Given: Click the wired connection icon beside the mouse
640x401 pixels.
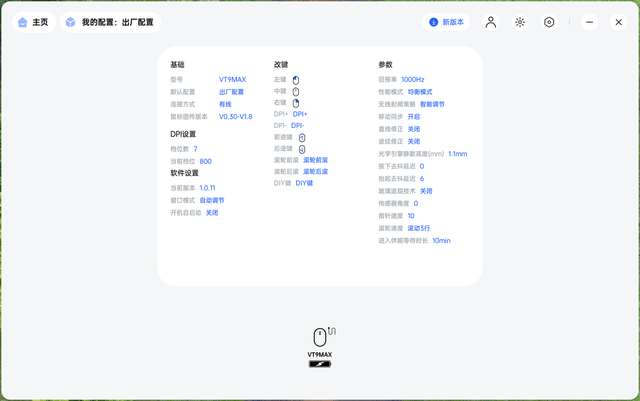Looking at the screenshot, I should 332,331.
